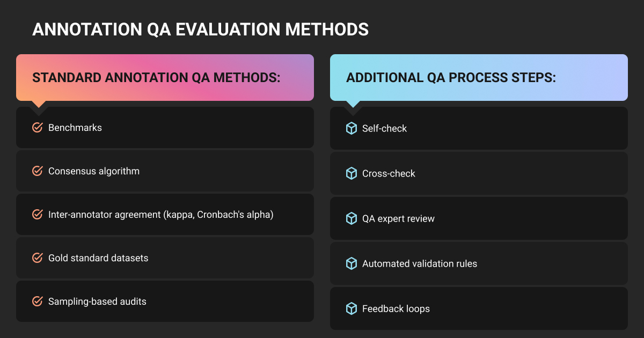Click the Automated validation rules text
This screenshot has height=338, width=644.
tap(420, 264)
